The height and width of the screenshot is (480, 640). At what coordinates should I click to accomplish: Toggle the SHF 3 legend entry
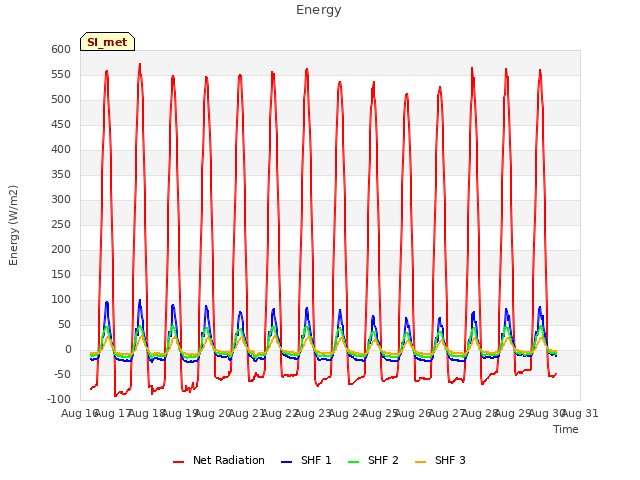[x=440, y=460]
